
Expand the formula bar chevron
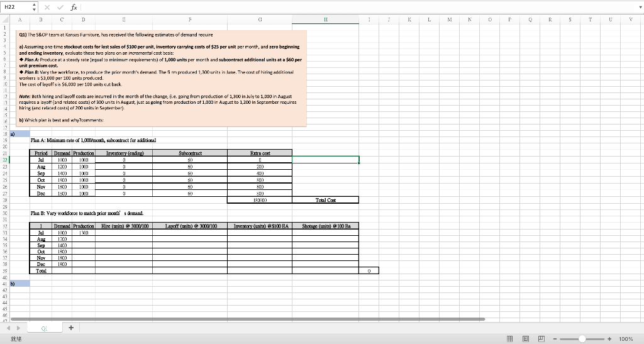click(639, 7)
